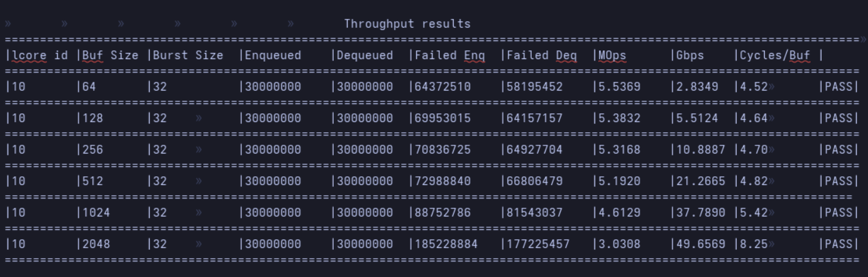Click the Gbps value 49.6569
This screenshot has width=868, height=277.
701,244
